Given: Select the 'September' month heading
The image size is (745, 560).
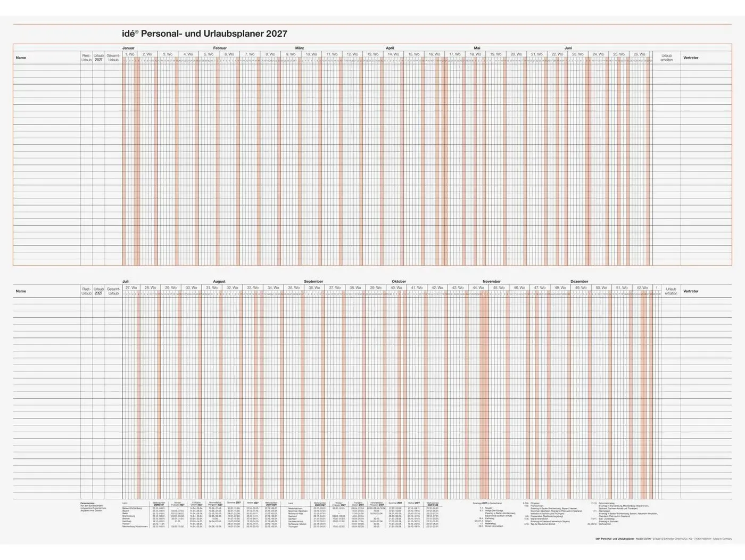Looking at the screenshot, I should (313, 281).
